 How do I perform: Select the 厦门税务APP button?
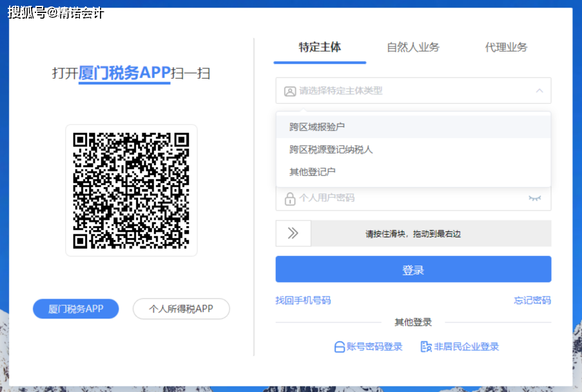tap(75, 309)
